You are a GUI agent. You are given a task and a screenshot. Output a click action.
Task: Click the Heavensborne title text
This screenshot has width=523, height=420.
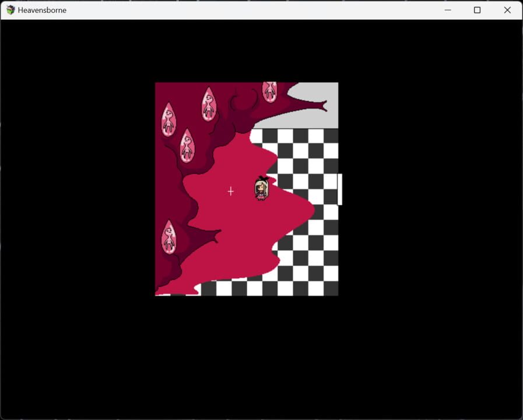tap(43, 10)
